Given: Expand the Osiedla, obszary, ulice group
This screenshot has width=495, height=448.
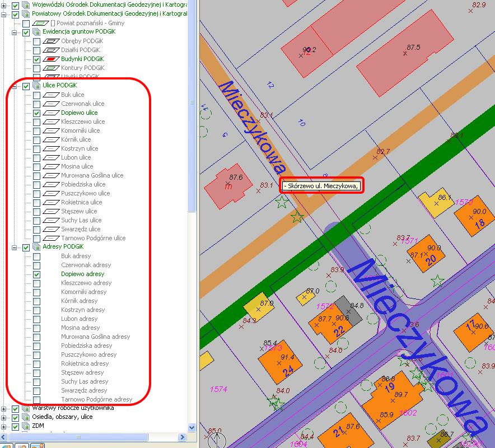Looking at the screenshot, I should click(x=4, y=417).
